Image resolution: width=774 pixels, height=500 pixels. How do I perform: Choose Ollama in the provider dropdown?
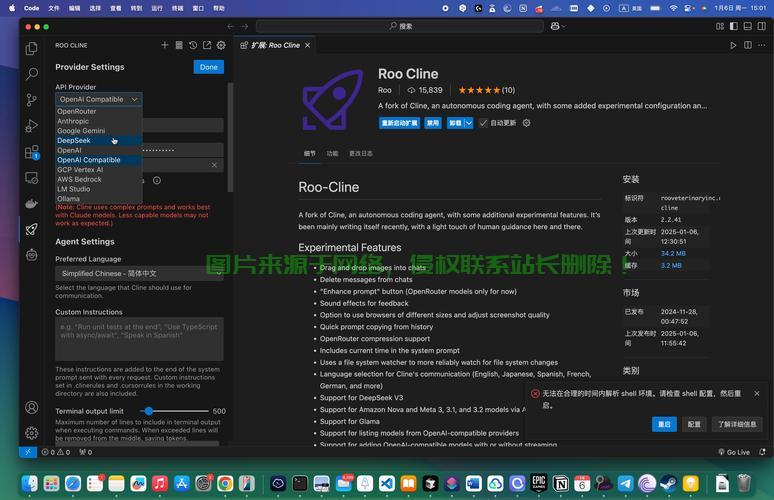click(68, 199)
